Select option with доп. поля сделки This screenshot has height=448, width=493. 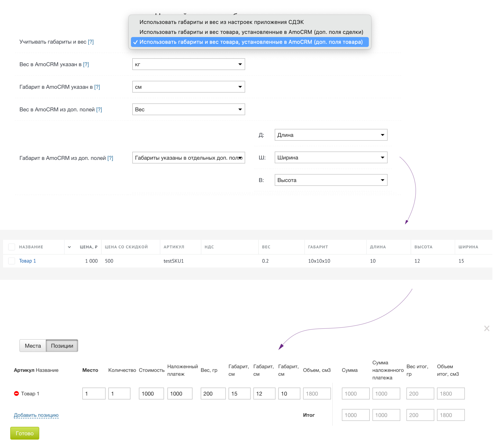251,32
